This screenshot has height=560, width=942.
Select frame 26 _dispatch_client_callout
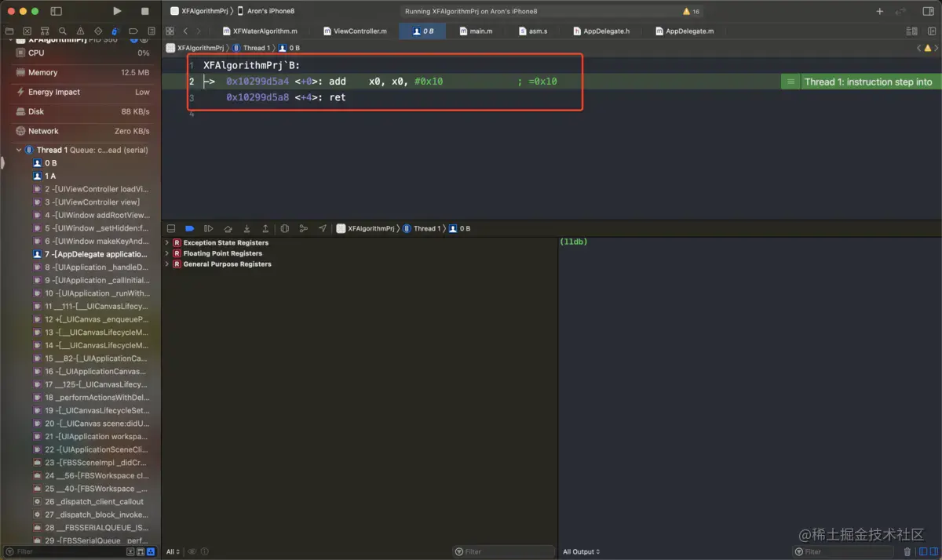tap(89, 501)
